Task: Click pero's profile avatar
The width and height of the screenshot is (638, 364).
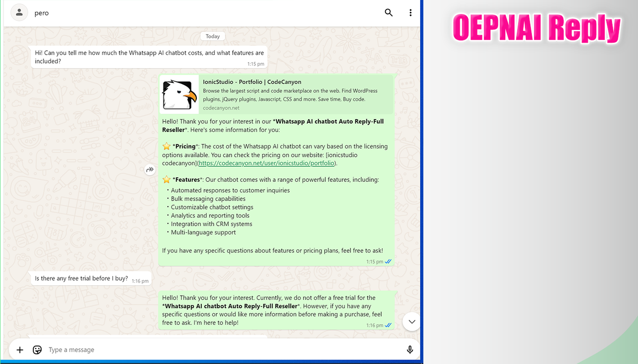Action: tap(18, 12)
